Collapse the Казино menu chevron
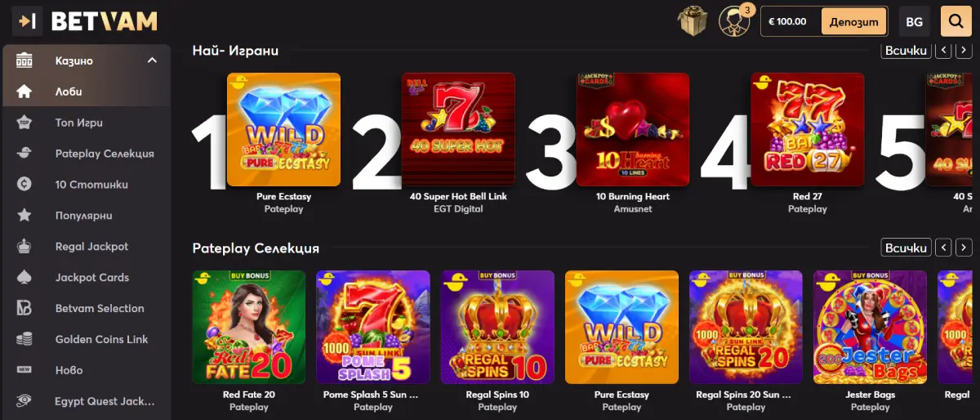The height and width of the screenshot is (420, 980). click(152, 60)
